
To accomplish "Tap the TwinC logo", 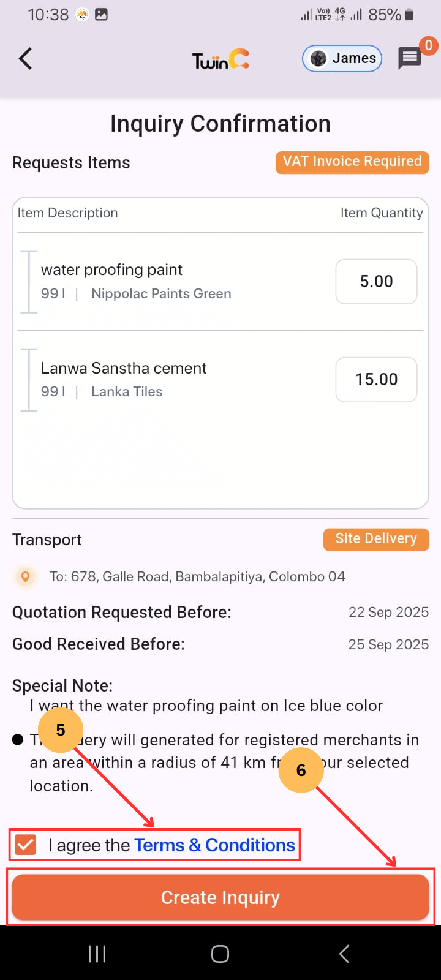I will [x=221, y=59].
